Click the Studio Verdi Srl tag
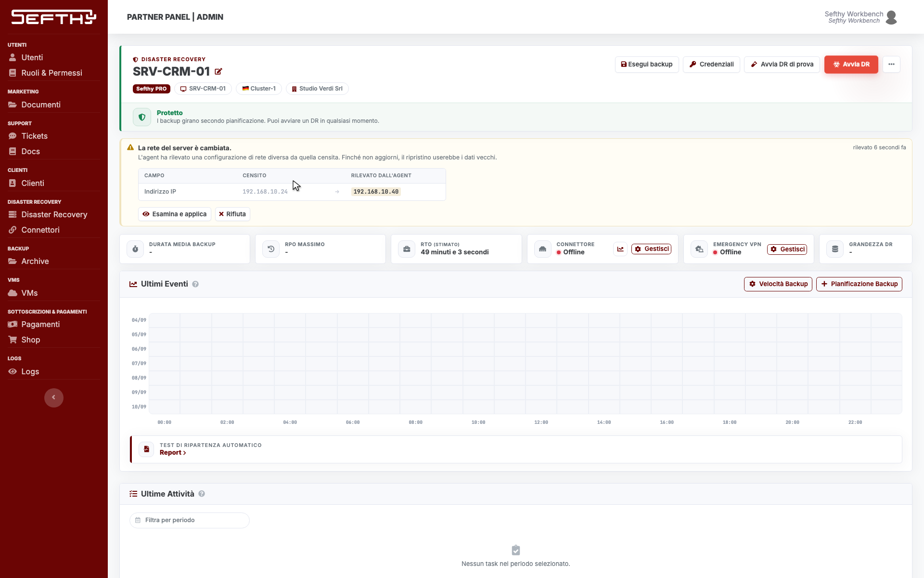 (x=317, y=89)
